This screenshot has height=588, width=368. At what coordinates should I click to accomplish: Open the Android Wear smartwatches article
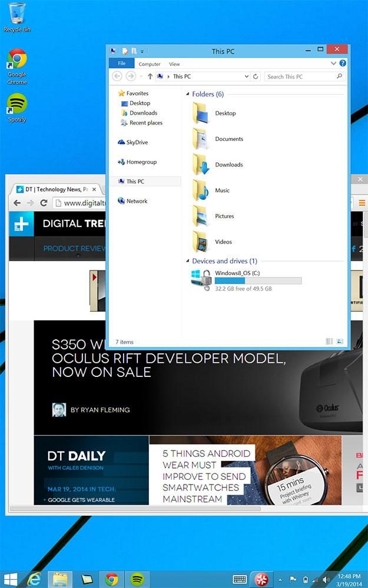pyautogui.click(x=206, y=476)
